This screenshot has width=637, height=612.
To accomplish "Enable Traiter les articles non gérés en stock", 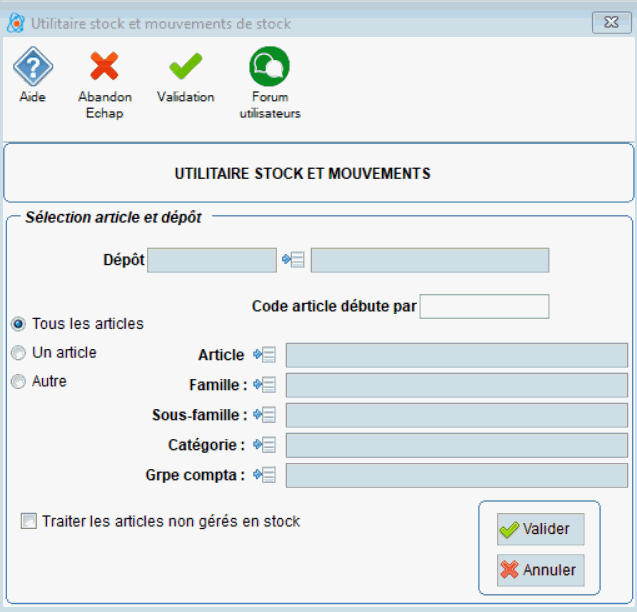I will pyautogui.click(x=29, y=521).
